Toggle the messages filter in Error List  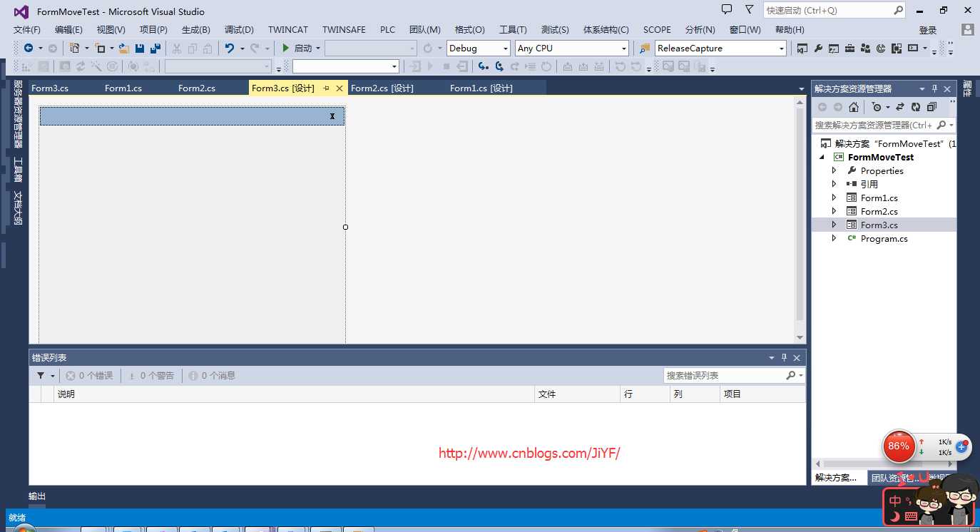(212, 376)
